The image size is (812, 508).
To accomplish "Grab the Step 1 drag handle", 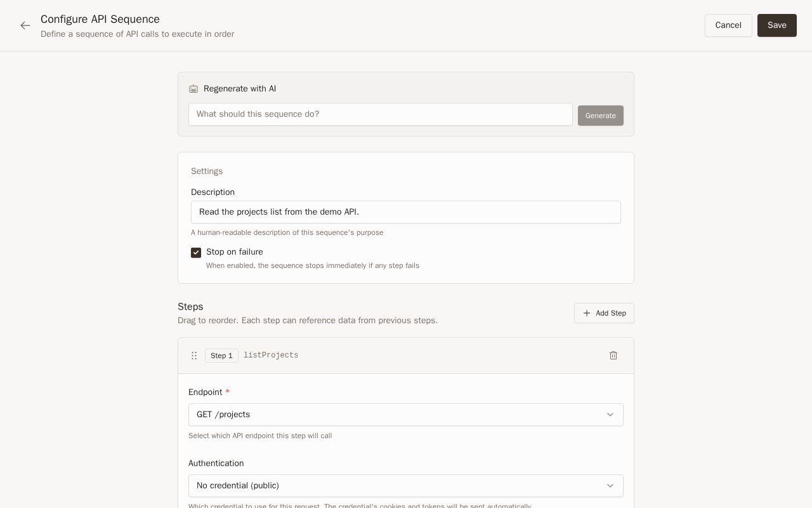I will coord(194,356).
